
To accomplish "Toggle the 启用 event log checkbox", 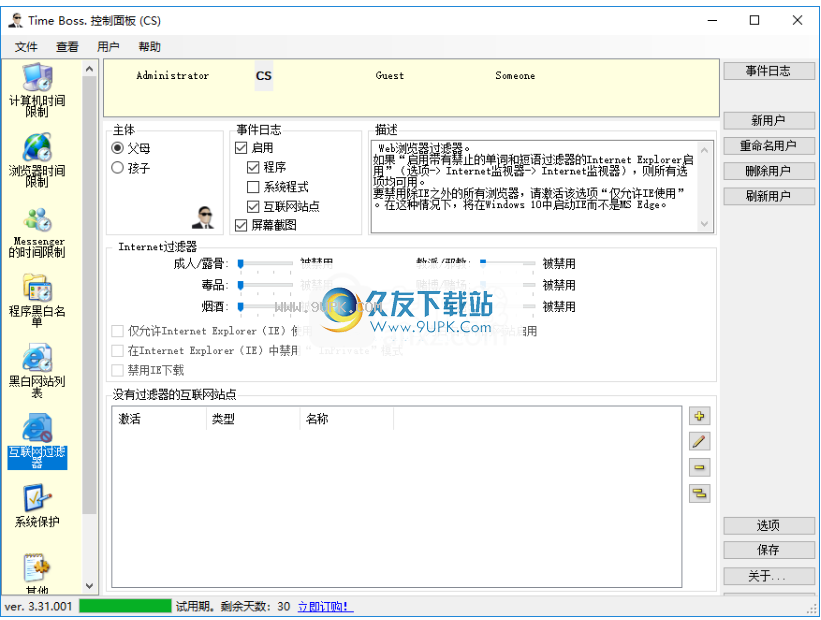I will tap(241, 148).
